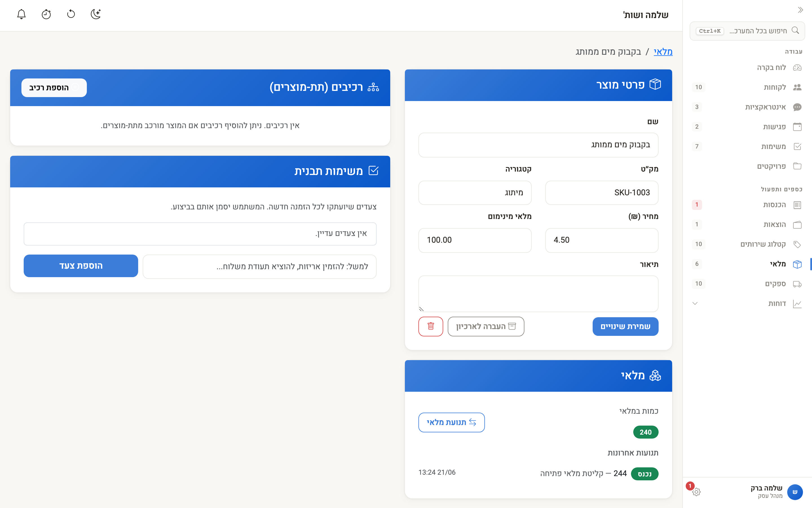Click the product name field בקבוק מים ממותג
Screen dimensions: 812x508
click(x=538, y=145)
